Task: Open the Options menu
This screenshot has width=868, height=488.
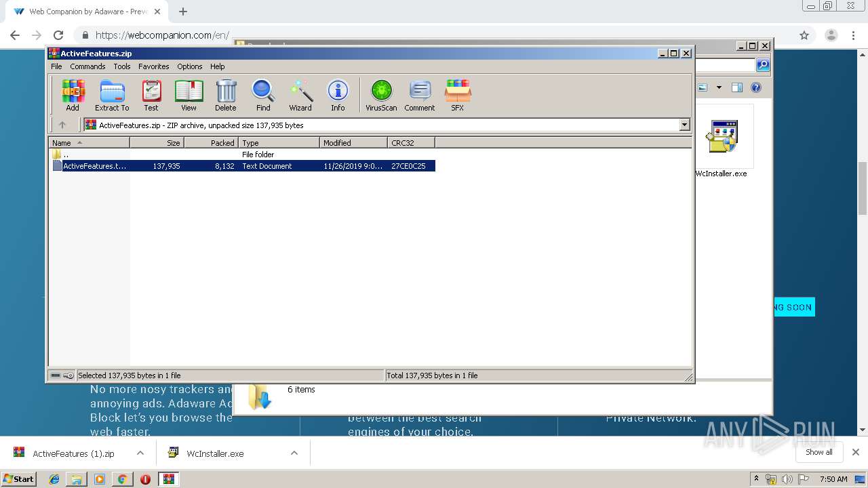Action: [190, 66]
